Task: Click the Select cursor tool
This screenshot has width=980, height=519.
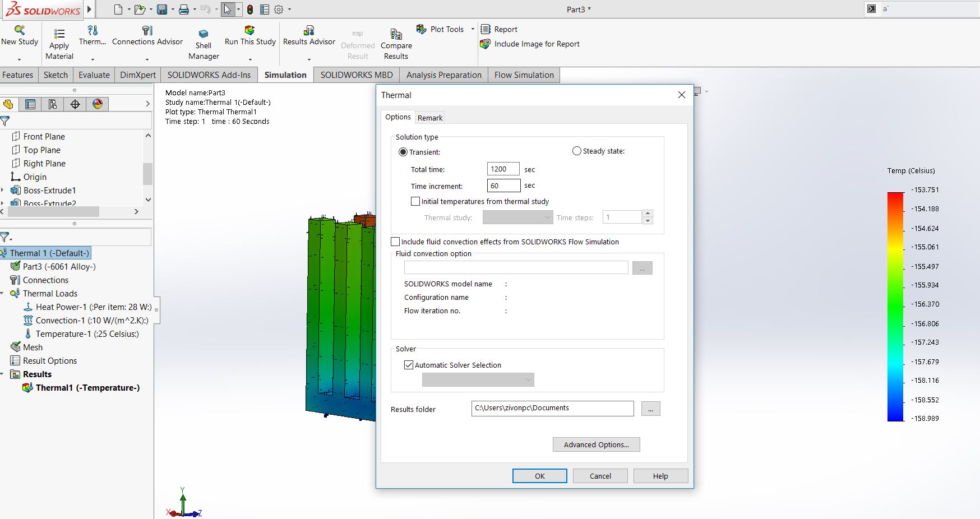Action: pyautogui.click(x=228, y=10)
